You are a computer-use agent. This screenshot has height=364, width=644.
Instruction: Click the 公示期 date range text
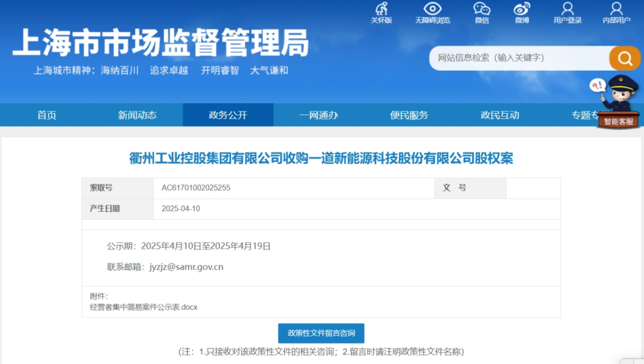[x=189, y=246]
